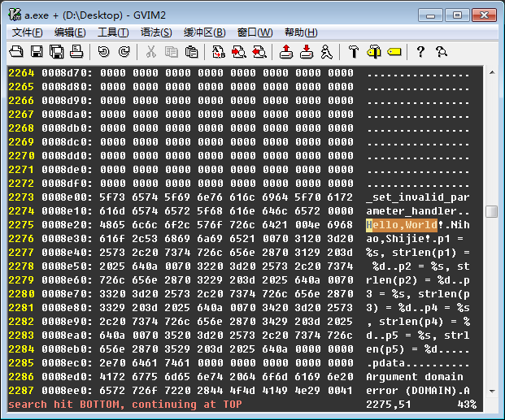Click the Open file toolbar icon
This screenshot has height=420, width=505.
16,52
